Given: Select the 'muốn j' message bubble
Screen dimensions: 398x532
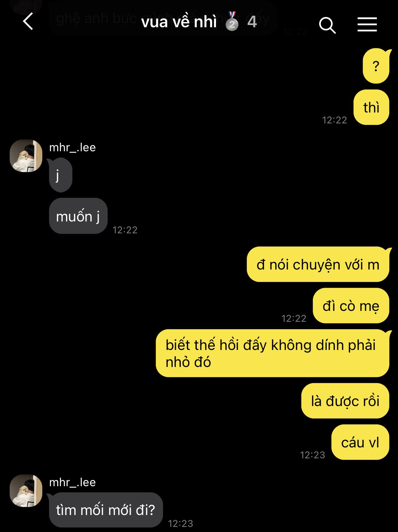Looking at the screenshot, I should coord(78,216).
